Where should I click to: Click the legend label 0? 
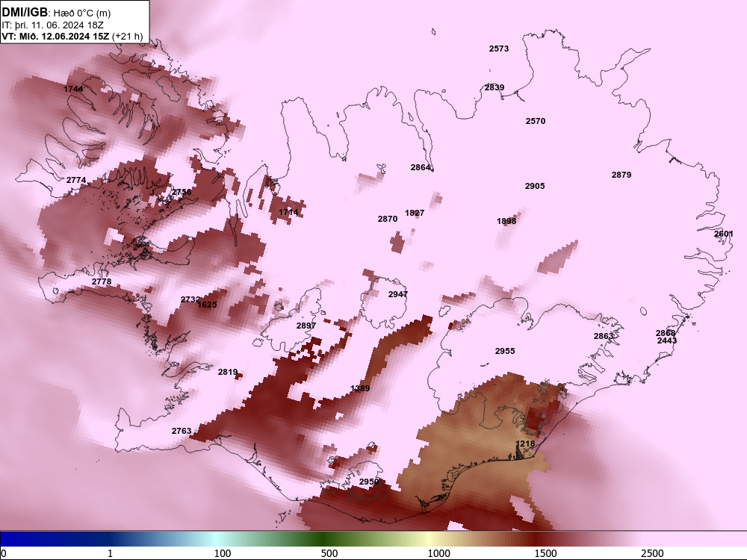click(x=4, y=553)
